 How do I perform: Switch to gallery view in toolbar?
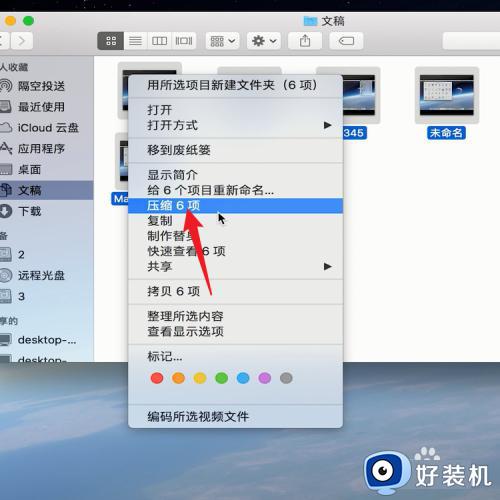(184, 41)
